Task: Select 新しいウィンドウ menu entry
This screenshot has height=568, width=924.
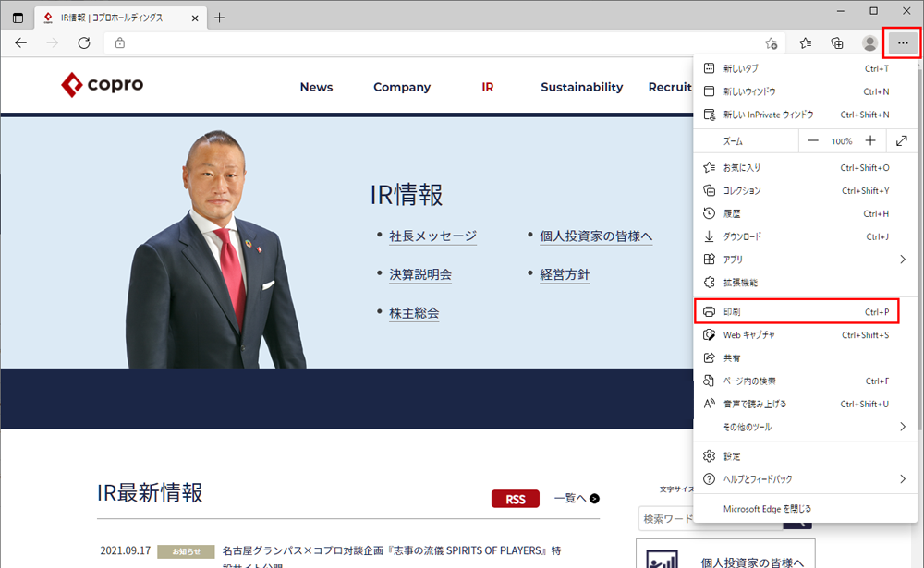Action: point(805,91)
